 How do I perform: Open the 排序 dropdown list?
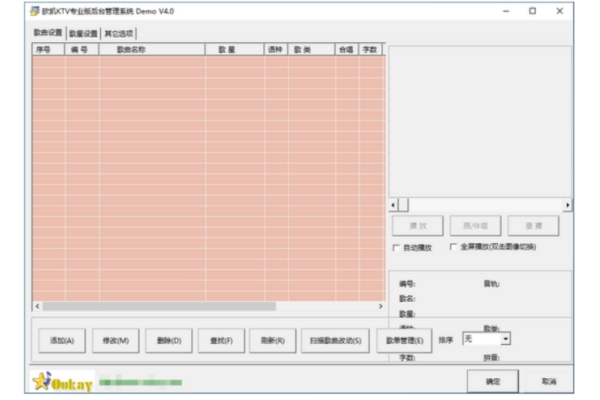click(x=506, y=339)
